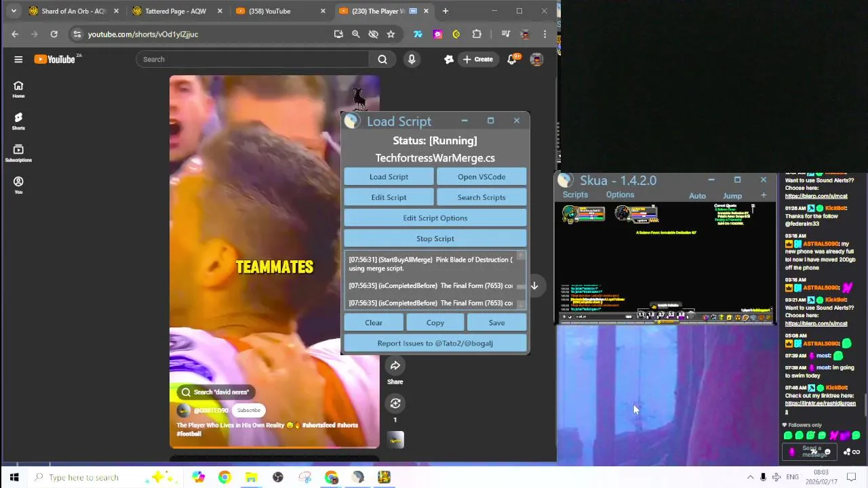
Task: Open the browser Extensions puzzle icon
Action: tap(477, 34)
